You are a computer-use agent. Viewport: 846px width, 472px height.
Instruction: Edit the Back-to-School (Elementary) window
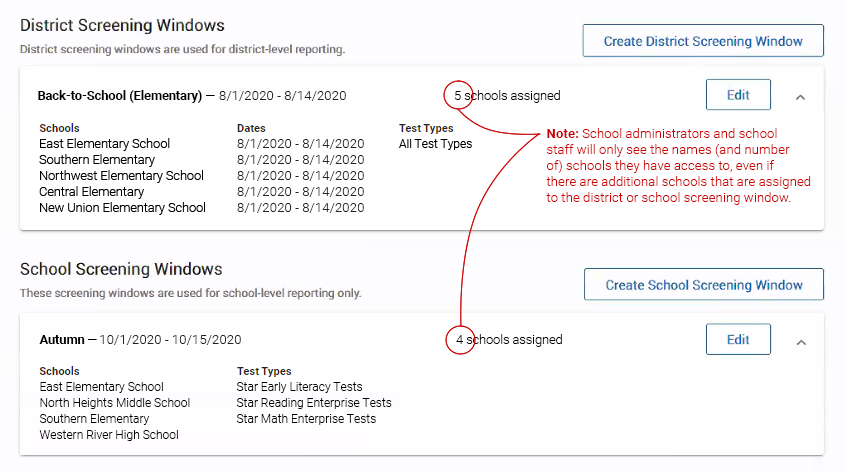738,95
